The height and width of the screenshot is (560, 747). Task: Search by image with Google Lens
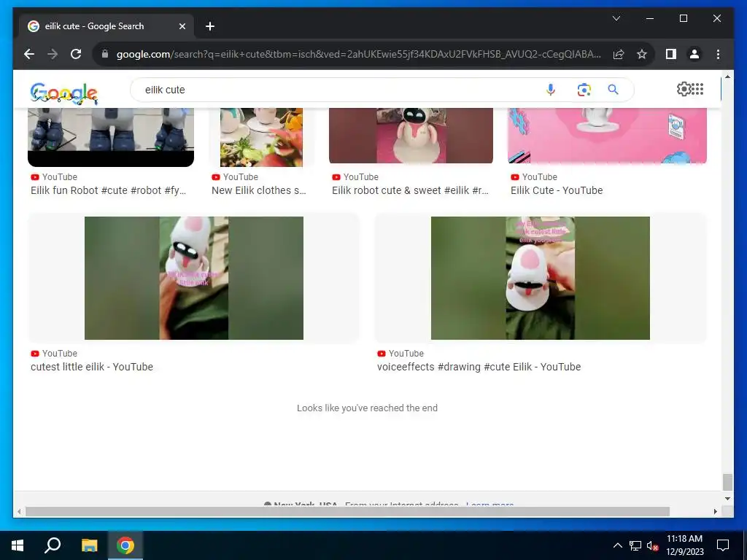point(584,90)
